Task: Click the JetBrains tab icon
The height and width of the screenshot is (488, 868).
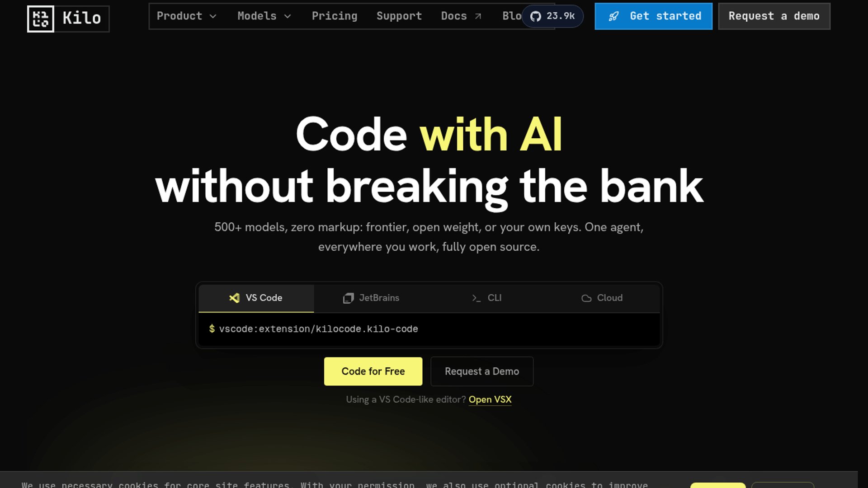Action: [348, 298]
